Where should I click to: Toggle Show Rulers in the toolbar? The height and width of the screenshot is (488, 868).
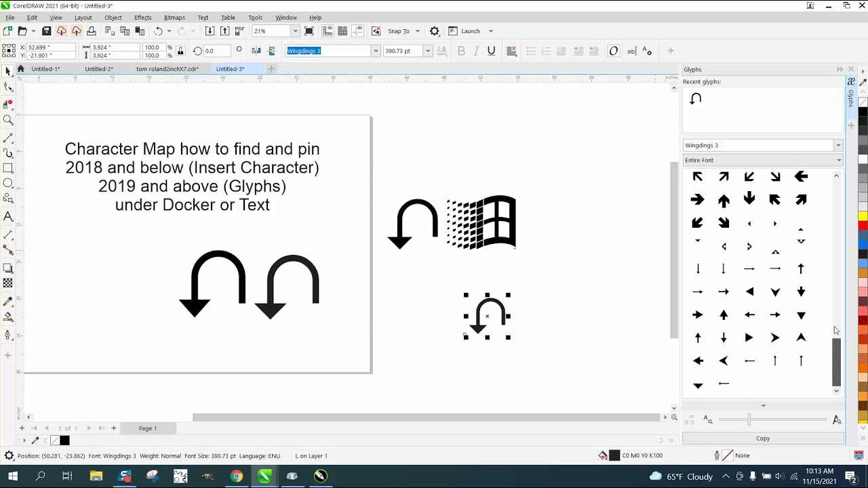(328, 31)
